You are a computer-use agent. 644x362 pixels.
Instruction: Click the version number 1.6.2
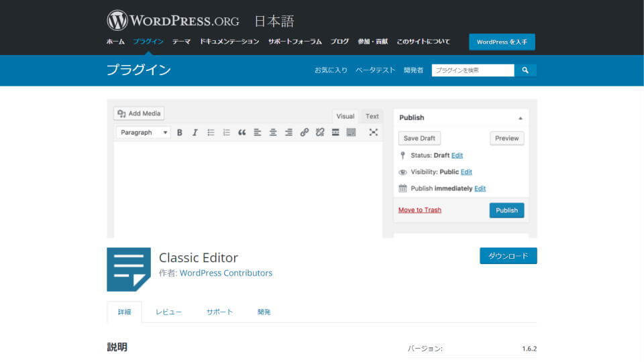pos(529,349)
